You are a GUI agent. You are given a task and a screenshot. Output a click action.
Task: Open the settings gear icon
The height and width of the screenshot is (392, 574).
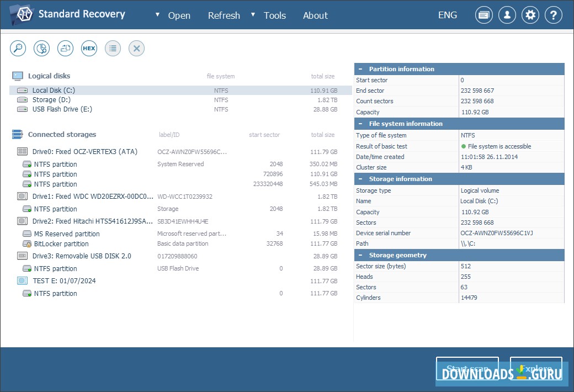point(530,15)
